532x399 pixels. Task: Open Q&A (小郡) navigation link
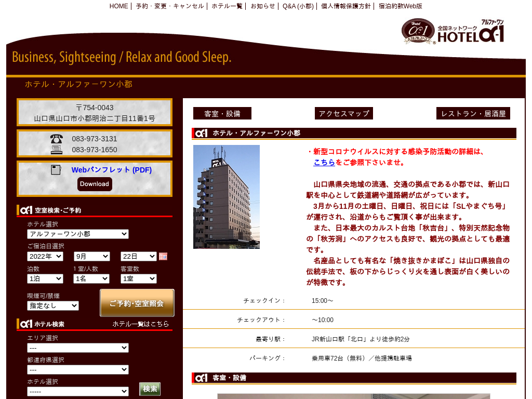298,6
